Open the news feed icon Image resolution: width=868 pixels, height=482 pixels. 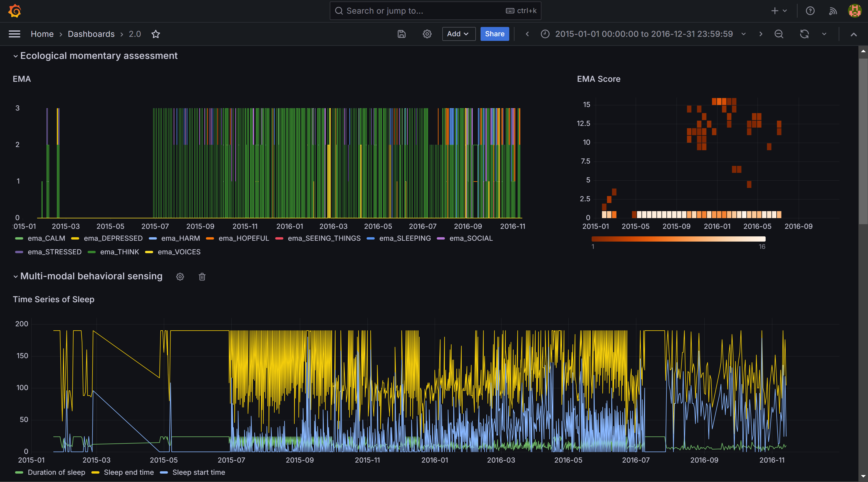click(833, 11)
